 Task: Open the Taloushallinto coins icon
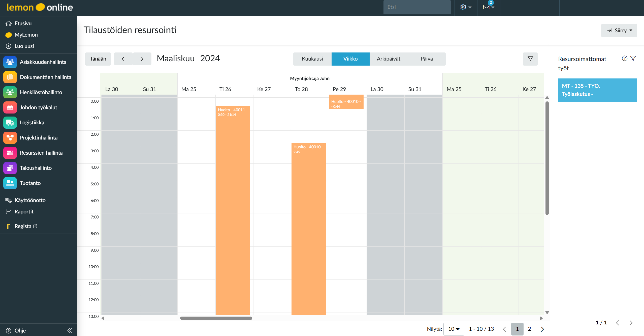(10, 168)
